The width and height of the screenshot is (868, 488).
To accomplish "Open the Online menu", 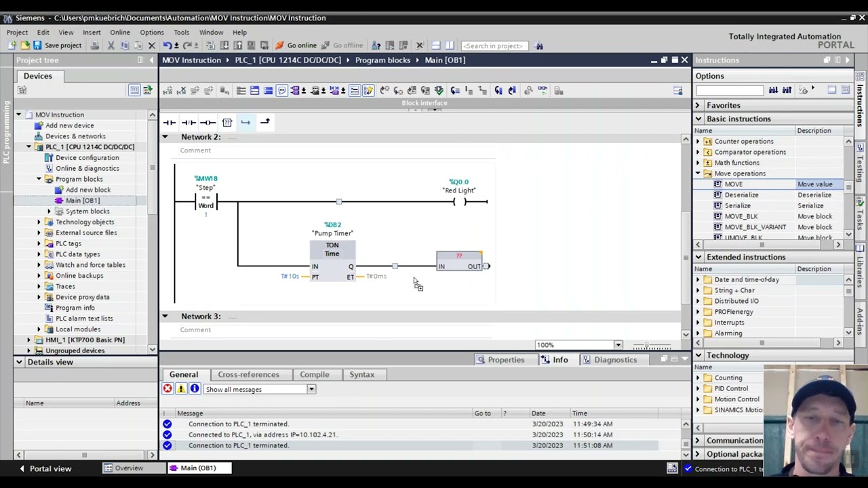I will pyautogui.click(x=120, y=33).
